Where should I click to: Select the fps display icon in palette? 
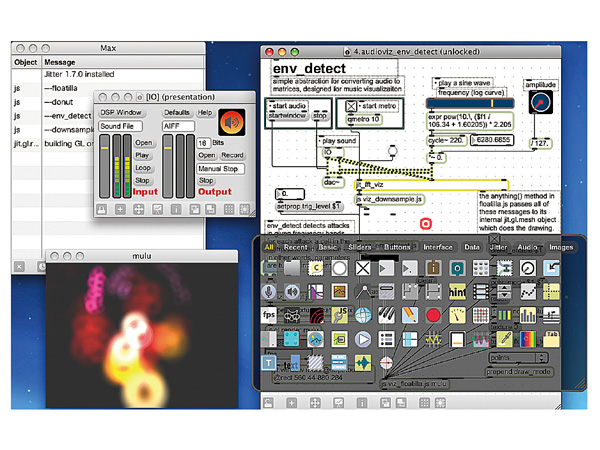269,315
